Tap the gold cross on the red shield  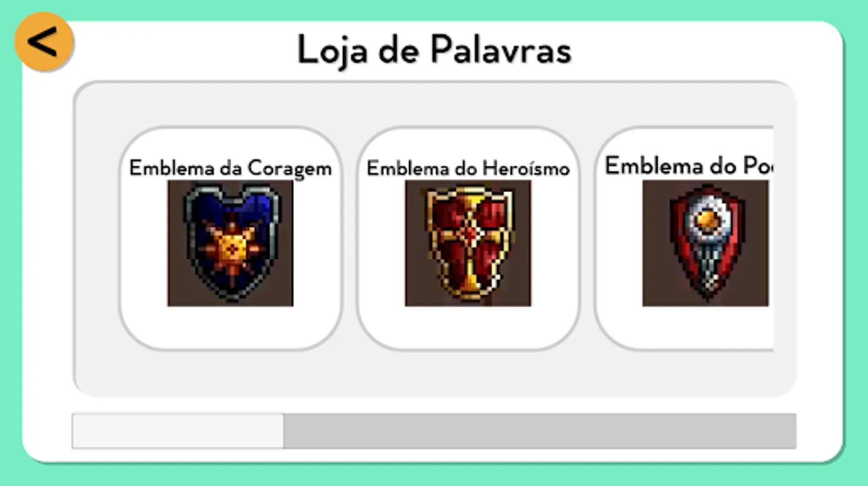471,238
